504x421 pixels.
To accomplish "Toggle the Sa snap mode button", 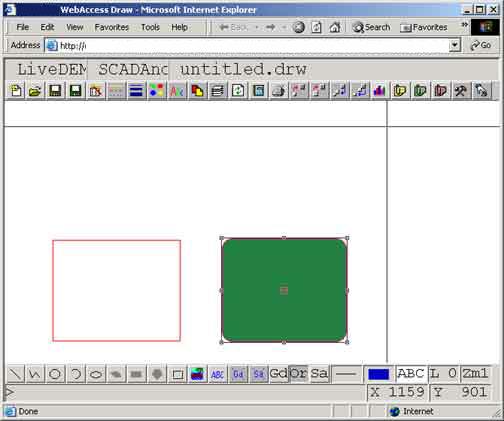I will [x=319, y=373].
